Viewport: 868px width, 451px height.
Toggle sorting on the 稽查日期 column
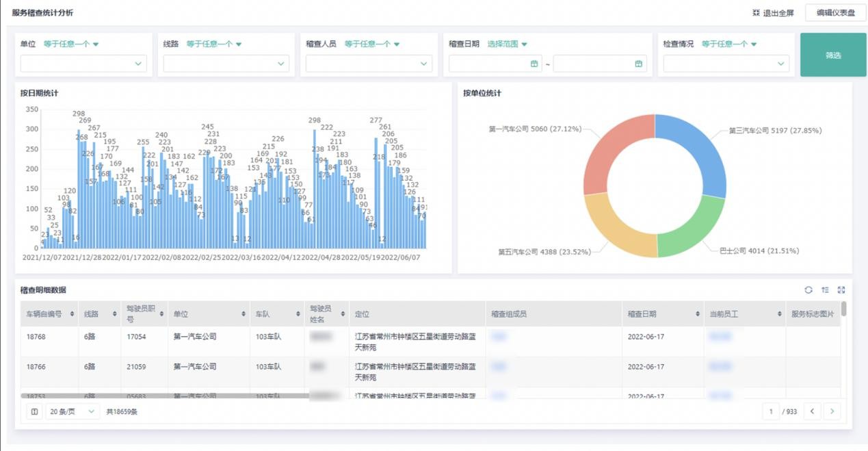697,314
